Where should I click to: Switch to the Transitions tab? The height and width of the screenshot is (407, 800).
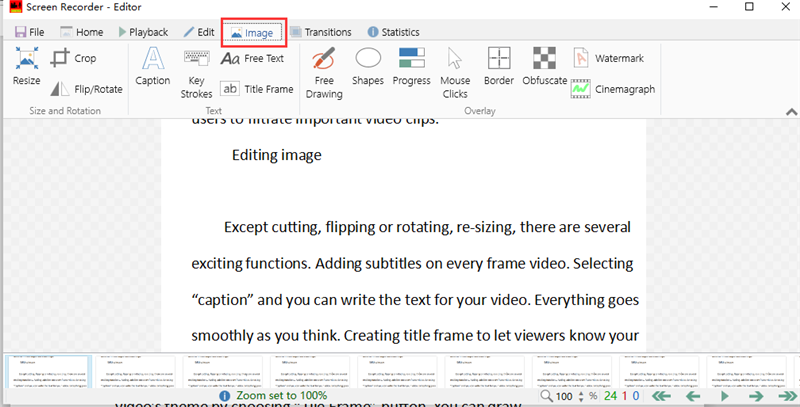coord(321,32)
